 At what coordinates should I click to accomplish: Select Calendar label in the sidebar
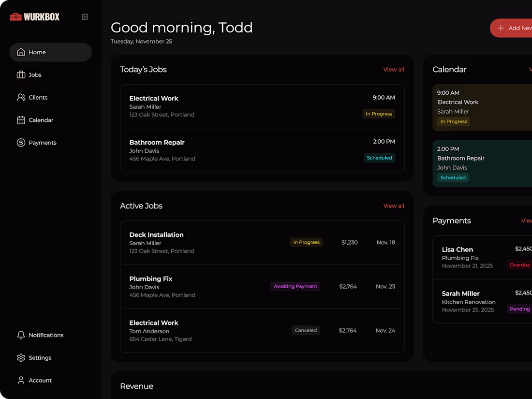[x=41, y=120]
